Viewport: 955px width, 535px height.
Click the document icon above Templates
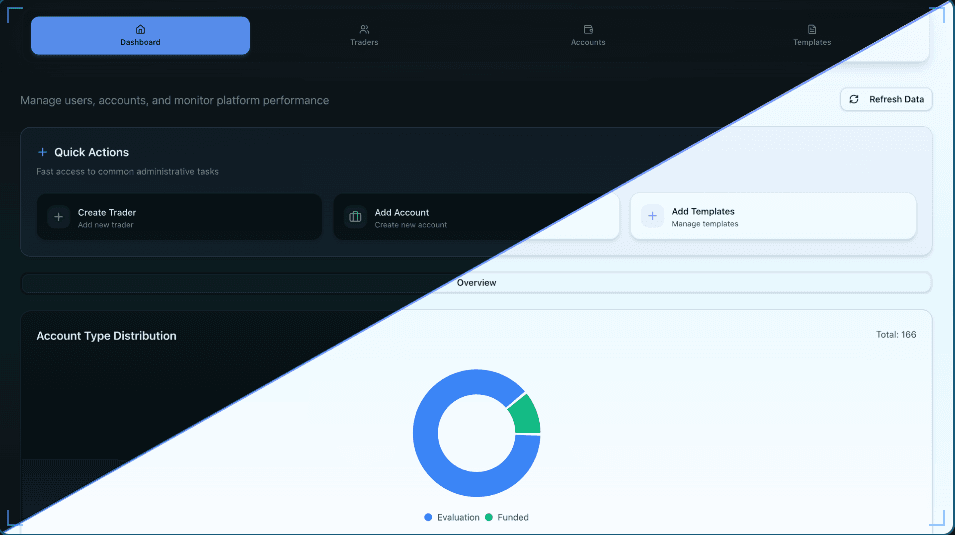pyautogui.click(x=812, y=29)
